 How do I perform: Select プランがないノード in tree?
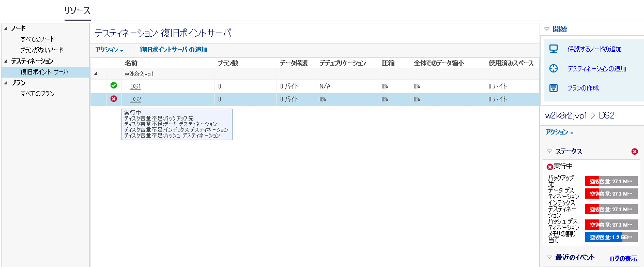[x=42, y=50]
